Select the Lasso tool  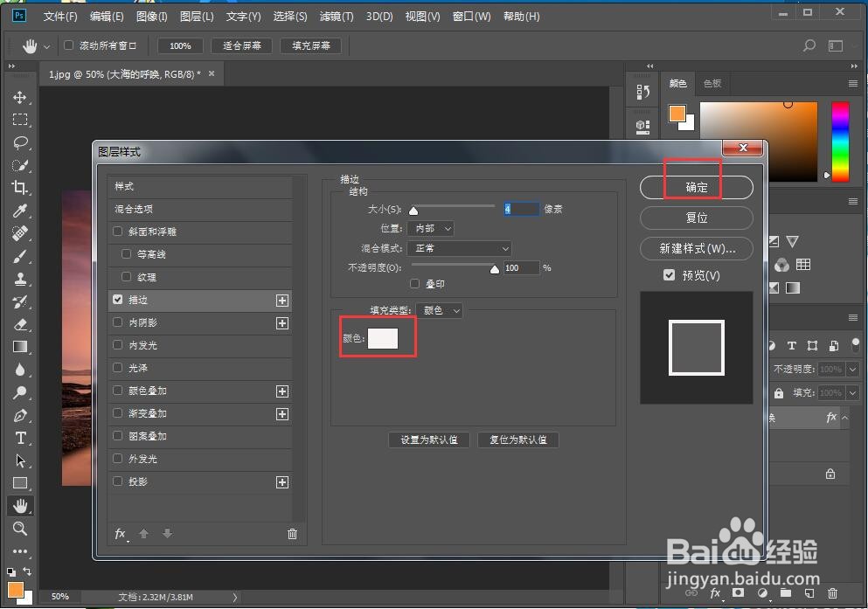coord(21,143)
